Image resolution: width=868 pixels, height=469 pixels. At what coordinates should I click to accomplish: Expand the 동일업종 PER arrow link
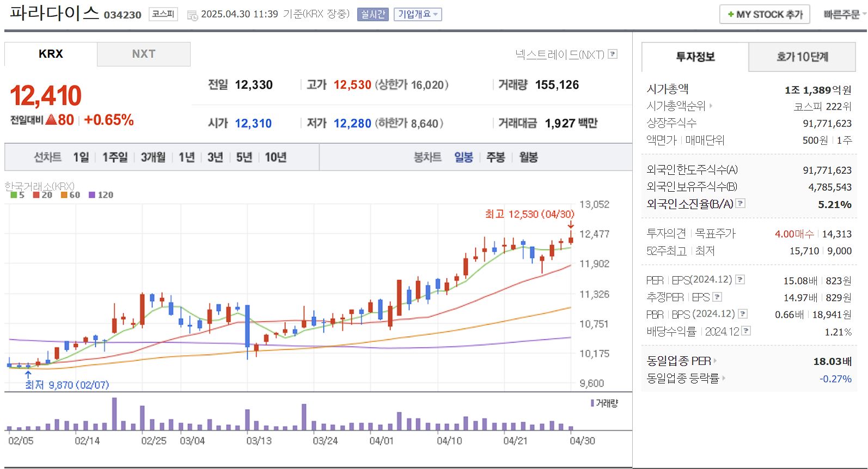tap(681, 361)
